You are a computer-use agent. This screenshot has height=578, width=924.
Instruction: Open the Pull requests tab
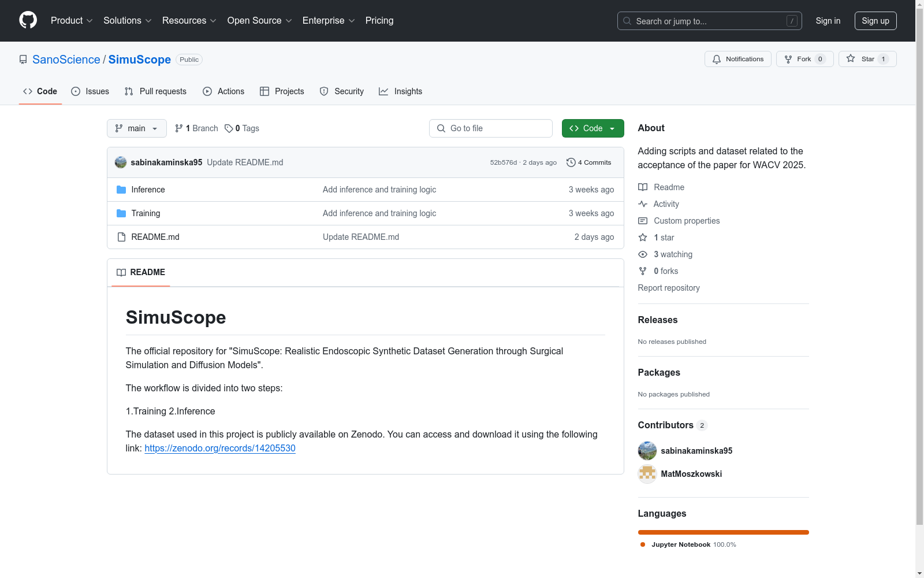coord(155,91)
